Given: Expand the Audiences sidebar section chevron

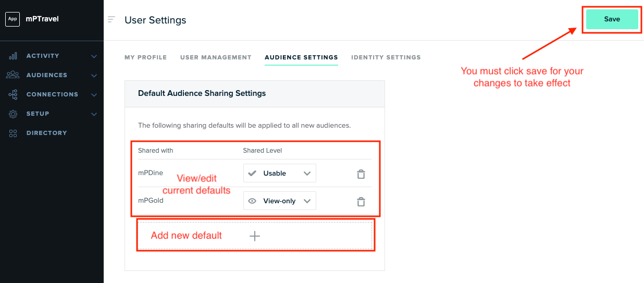Looking at the screenshot, I should 94,76.
